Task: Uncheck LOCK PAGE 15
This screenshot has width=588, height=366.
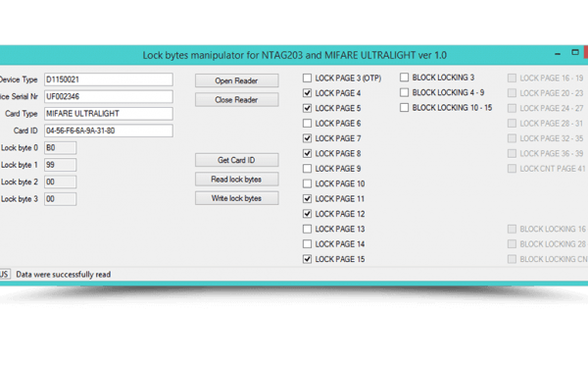Action: [307, 259]
